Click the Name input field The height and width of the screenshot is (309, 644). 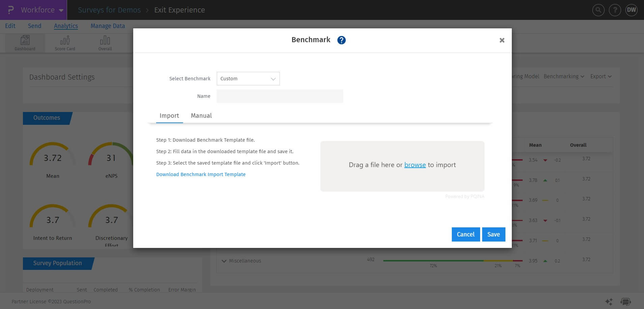tap(280, 96)
